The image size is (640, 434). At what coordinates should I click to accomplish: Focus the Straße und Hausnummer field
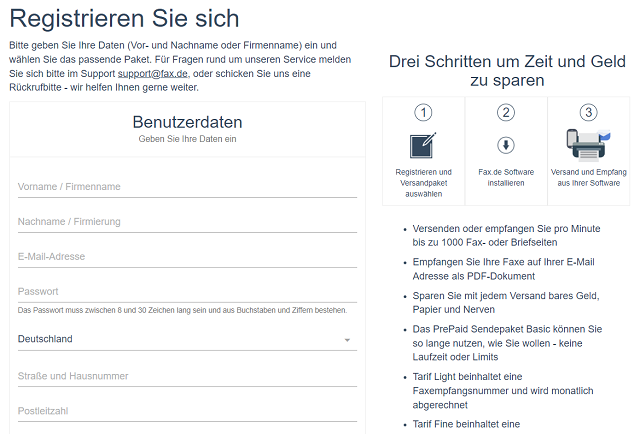point(187,376)
